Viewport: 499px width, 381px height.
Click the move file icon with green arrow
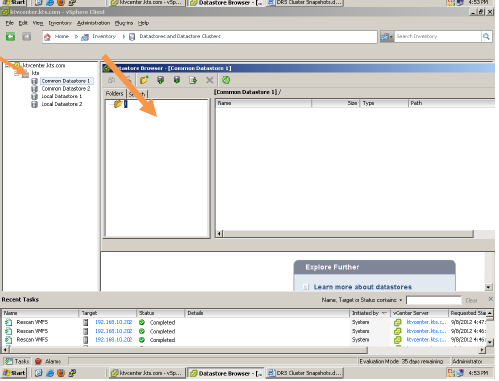click(x=193, y=80)
